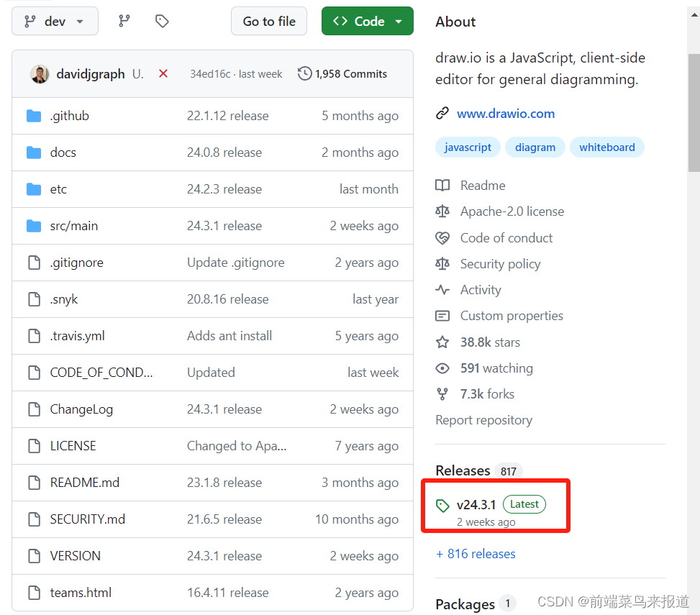700x615 pixels.
Task: Click the 24.0.8 release commit message
Action: (x=224, y=152)
